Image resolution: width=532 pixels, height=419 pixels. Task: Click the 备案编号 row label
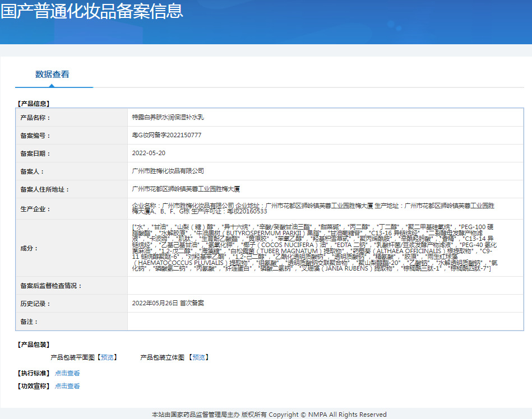point(35,136)
